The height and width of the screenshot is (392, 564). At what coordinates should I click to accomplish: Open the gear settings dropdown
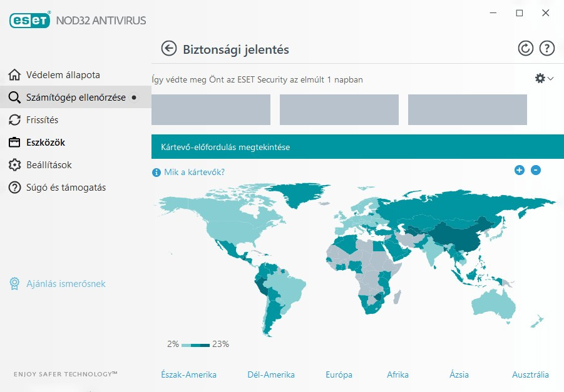544,78
